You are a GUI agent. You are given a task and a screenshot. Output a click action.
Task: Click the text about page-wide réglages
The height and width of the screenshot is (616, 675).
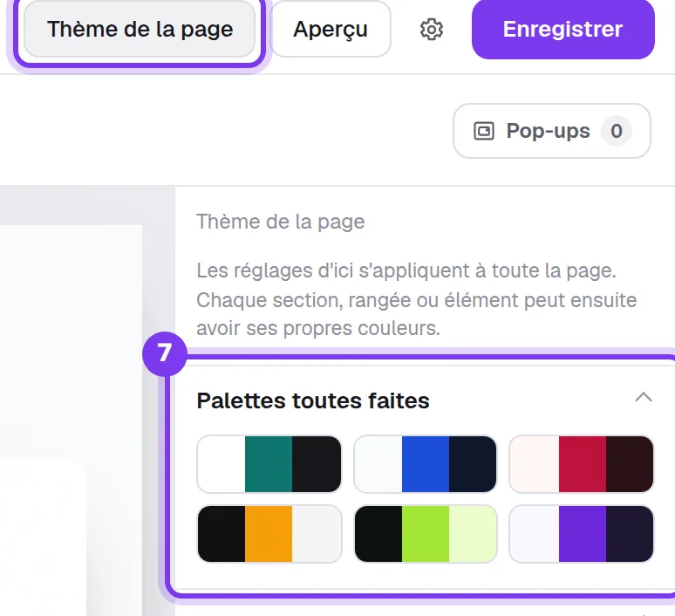tap(416, 299)
